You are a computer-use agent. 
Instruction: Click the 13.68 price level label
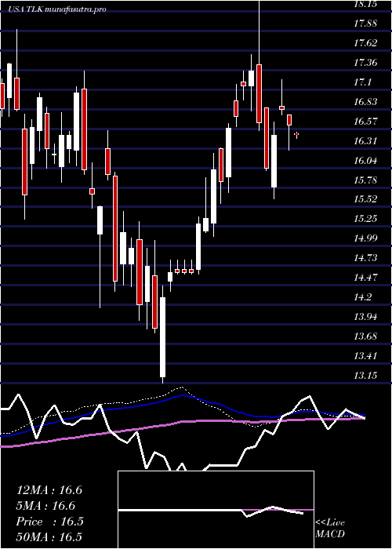pos(365,336)
